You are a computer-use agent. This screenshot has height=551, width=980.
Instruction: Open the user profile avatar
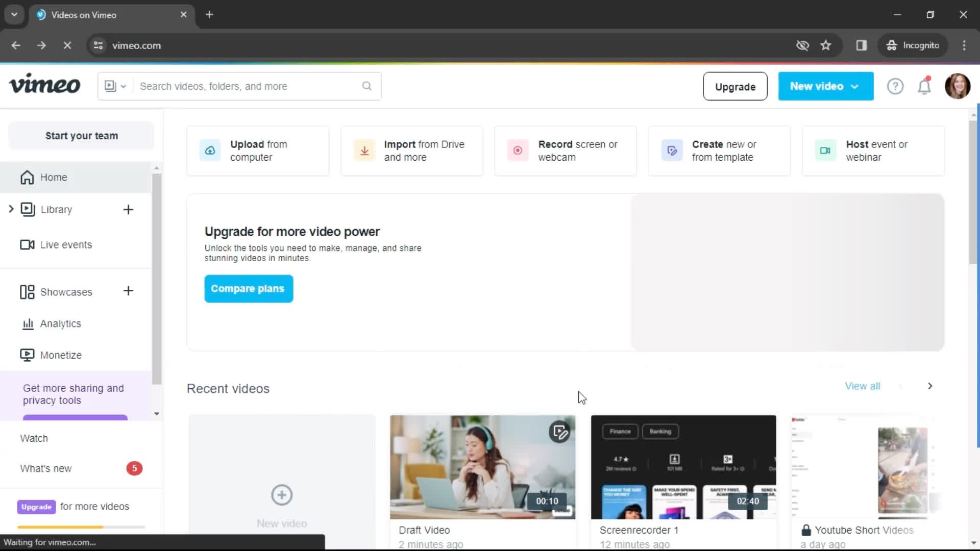pyautogui.click(x=957, y=86)
